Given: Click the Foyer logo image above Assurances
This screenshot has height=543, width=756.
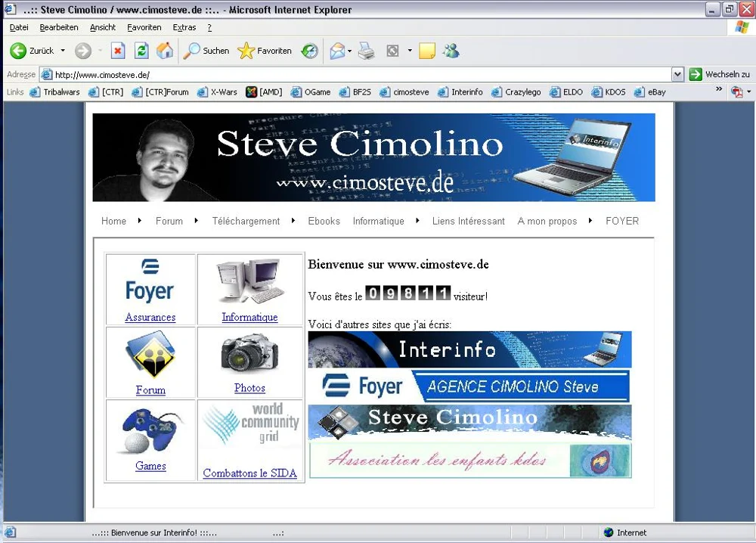Looking at the screenshot, I should click(150, 281).
